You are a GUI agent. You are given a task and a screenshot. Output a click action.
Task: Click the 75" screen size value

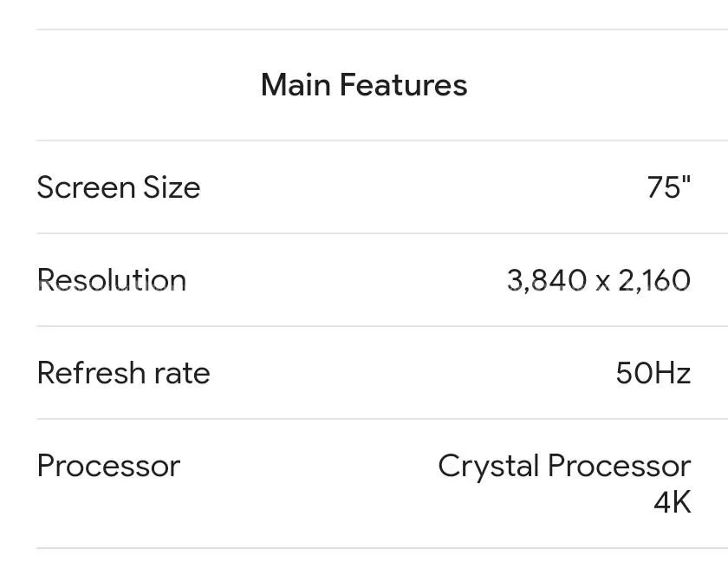coord(669,187)
